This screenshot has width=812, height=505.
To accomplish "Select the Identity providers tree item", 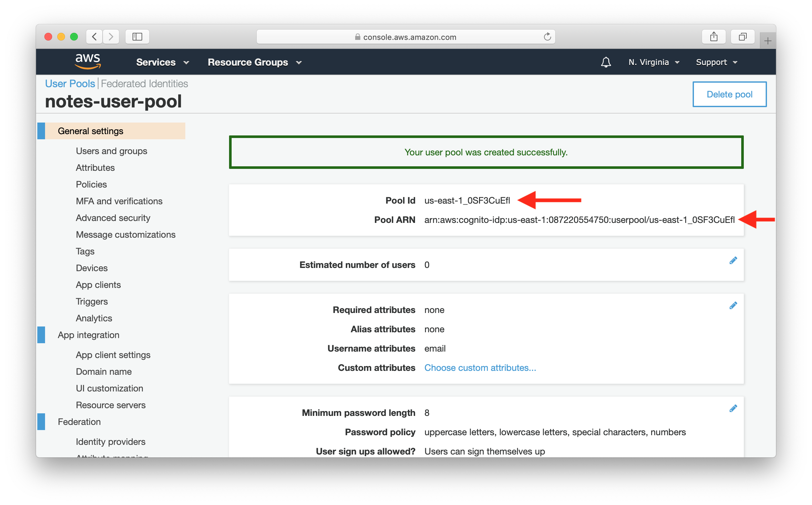I will (111, 440).
